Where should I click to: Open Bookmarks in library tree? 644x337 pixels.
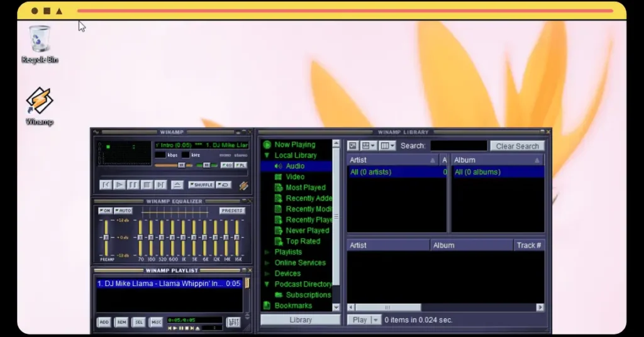tap(293, 306)
